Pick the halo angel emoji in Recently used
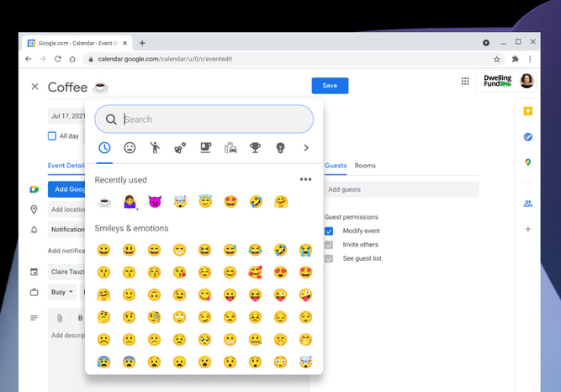561x392 pixels. pos(205,202)
